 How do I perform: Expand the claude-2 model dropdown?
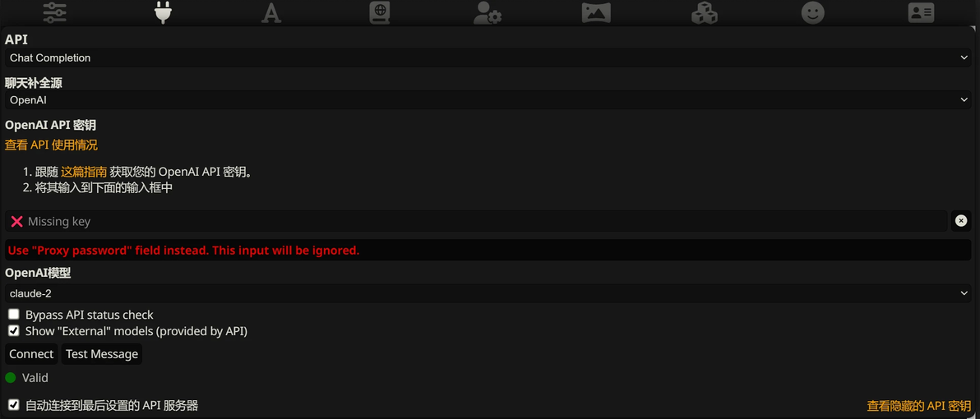click(488, 292)
